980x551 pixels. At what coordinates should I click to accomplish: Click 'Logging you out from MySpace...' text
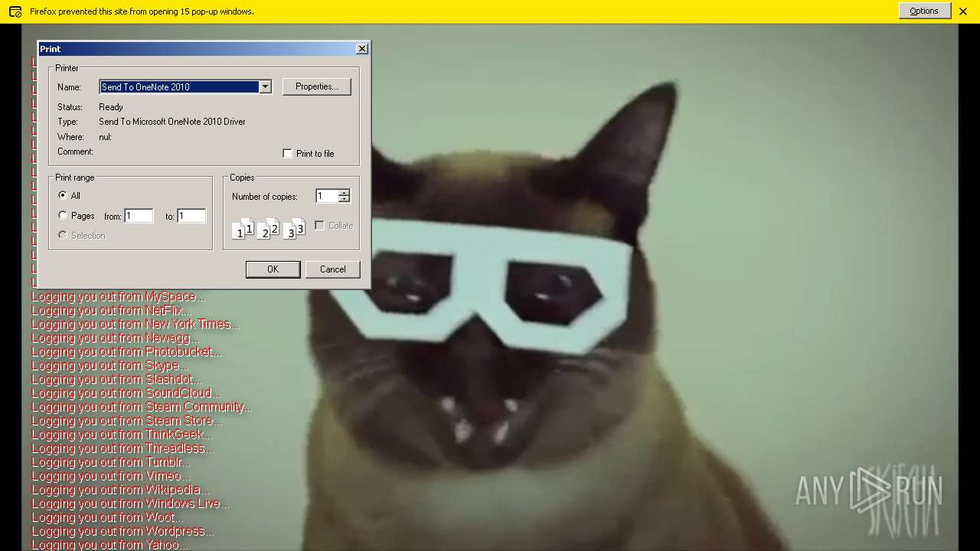[x=119, y=296]
